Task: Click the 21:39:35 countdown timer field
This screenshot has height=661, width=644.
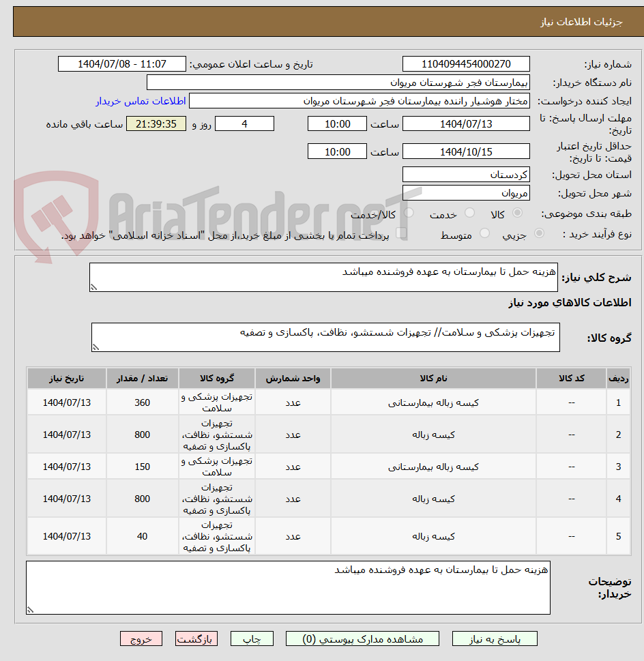Action: tap(156, 123)
